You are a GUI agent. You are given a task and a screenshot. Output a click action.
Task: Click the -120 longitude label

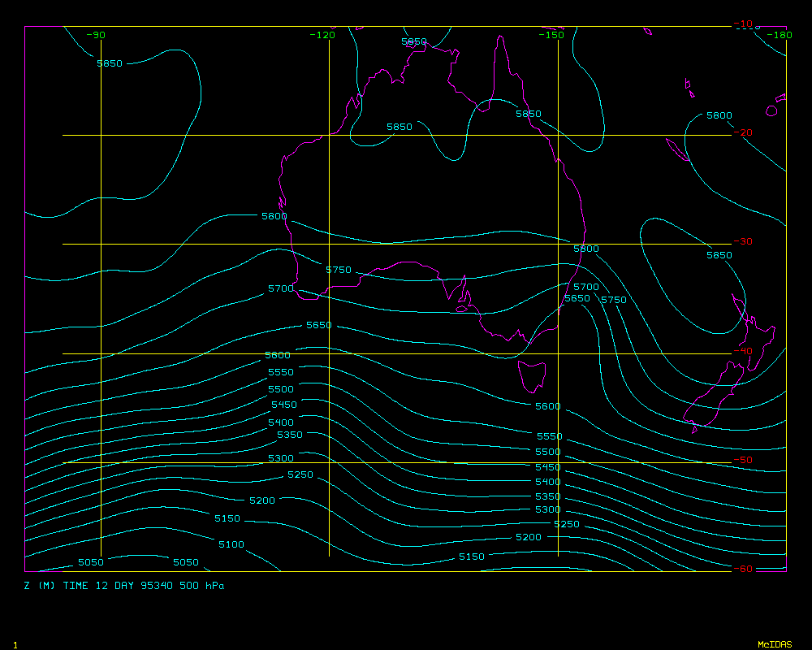(322, 35)
